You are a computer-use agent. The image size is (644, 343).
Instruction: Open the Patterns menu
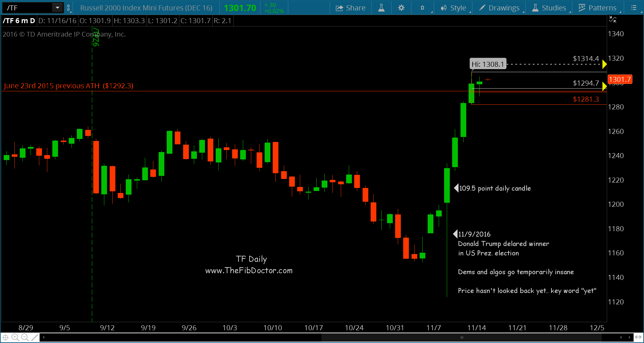point(598,8)
